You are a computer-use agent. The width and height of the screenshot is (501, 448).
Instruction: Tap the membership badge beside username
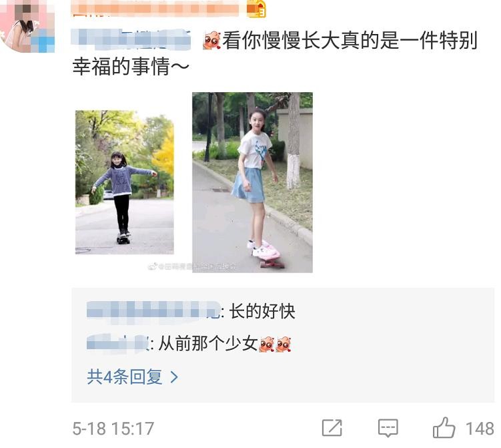(x=257, y=9)
